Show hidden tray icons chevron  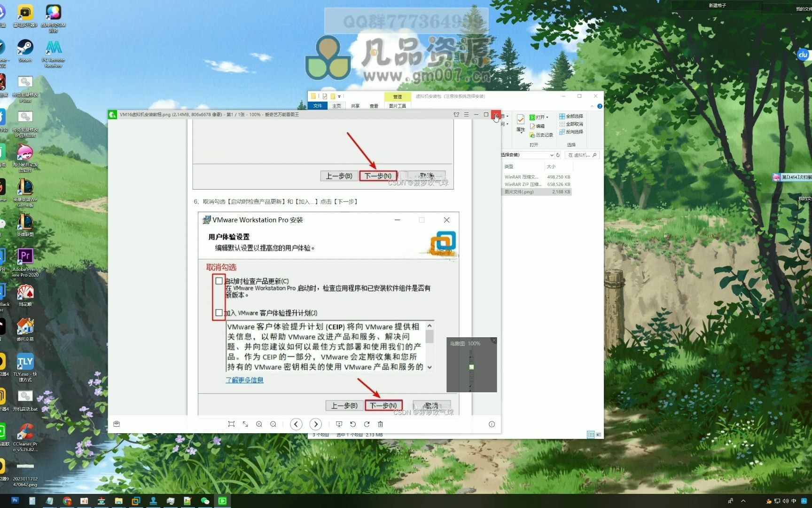[743, 501]
